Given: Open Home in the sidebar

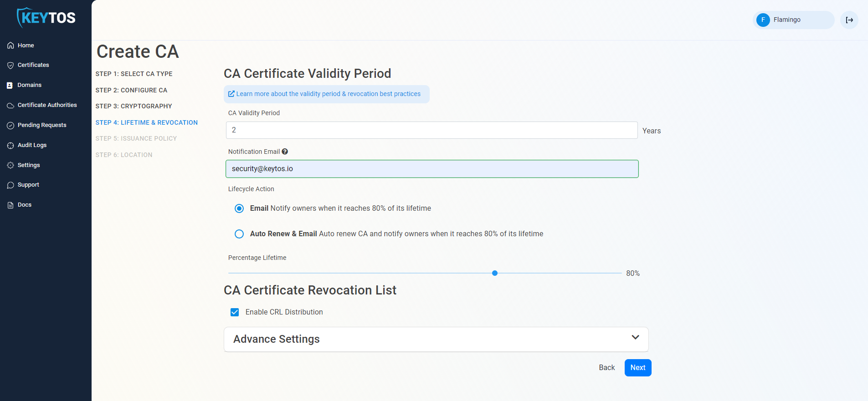Looking at the screenshot, I should 26,46.
